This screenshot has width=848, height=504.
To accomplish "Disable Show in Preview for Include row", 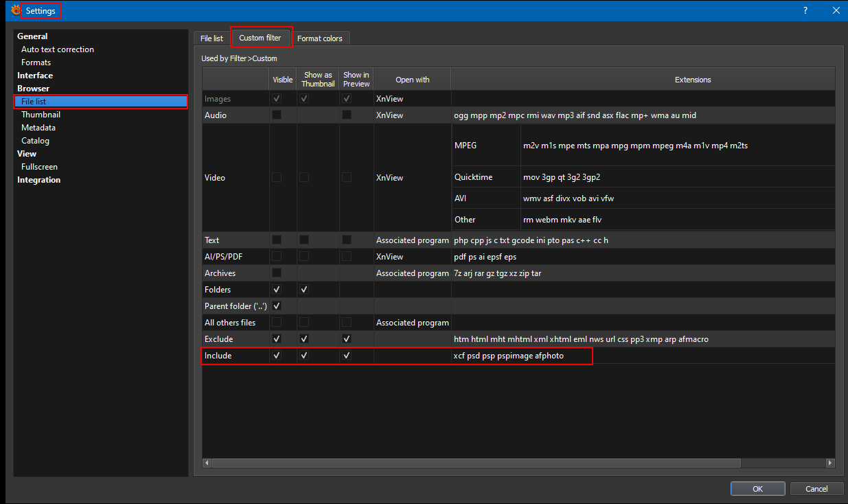I will tap(347, 356).
